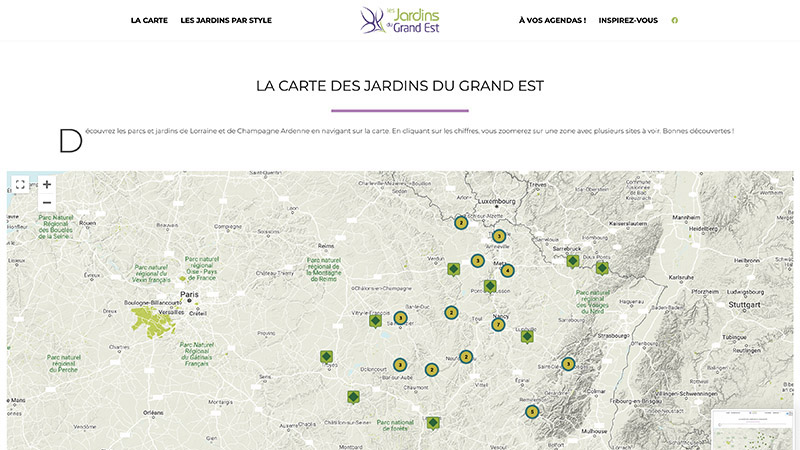Screen dimensions: 800x450
Task: Click the Mulhouse label on the map
Action: [x=594, y=431]
